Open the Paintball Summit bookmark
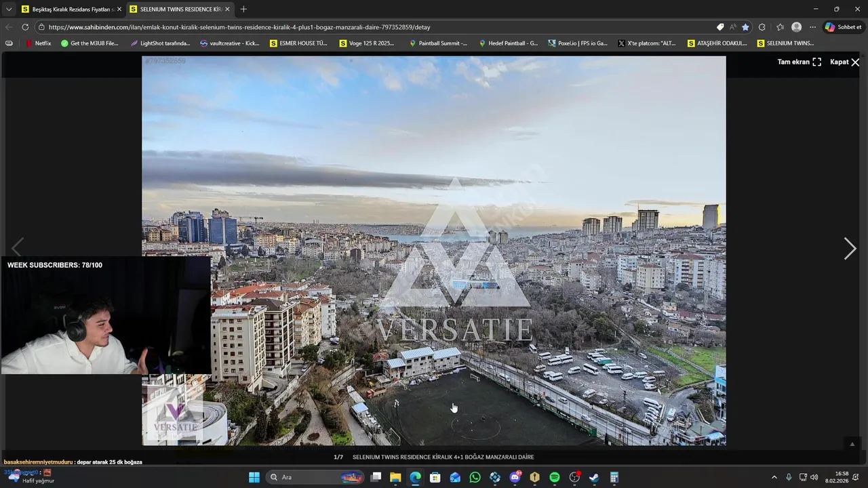868x488 pixels. 438,43
